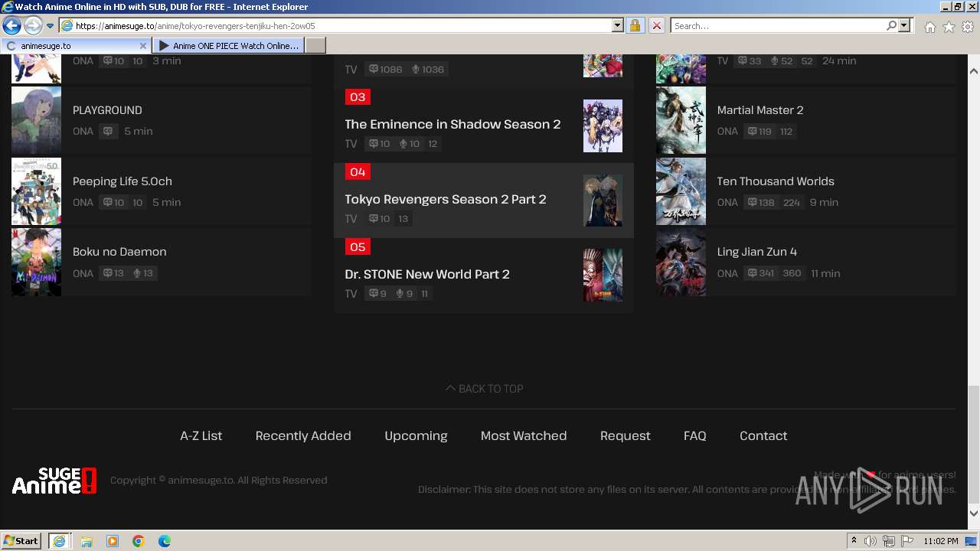Open the search provider dropdown arrow
The image size is (980, 551).
click(904, 25)
